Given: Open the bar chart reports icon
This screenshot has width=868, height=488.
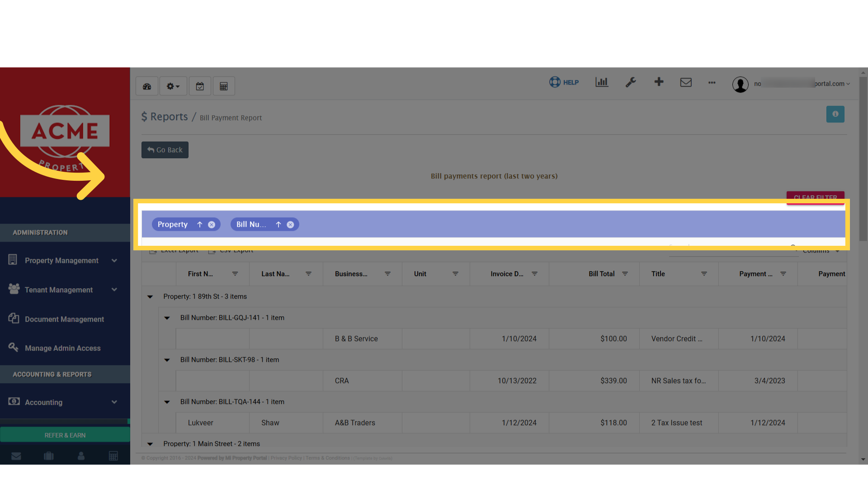Looking at the screenshot, I should 602,82.
